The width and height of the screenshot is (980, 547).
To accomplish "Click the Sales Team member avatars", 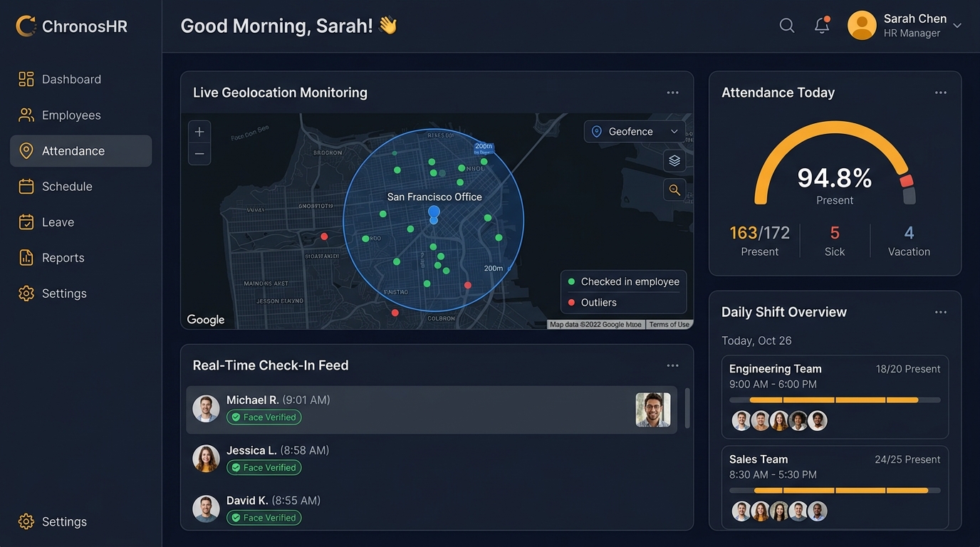I will point(779,511).
